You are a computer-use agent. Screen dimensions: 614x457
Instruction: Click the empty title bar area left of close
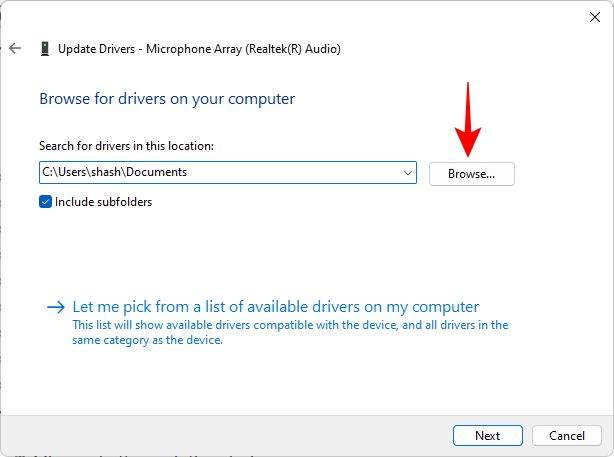click(x=300, y=15)
